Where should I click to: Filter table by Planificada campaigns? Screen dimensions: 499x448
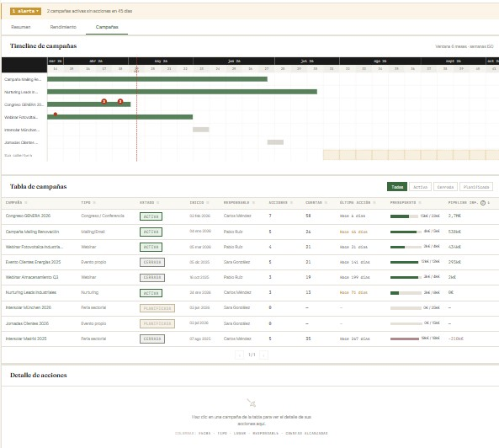click(476, 187)
